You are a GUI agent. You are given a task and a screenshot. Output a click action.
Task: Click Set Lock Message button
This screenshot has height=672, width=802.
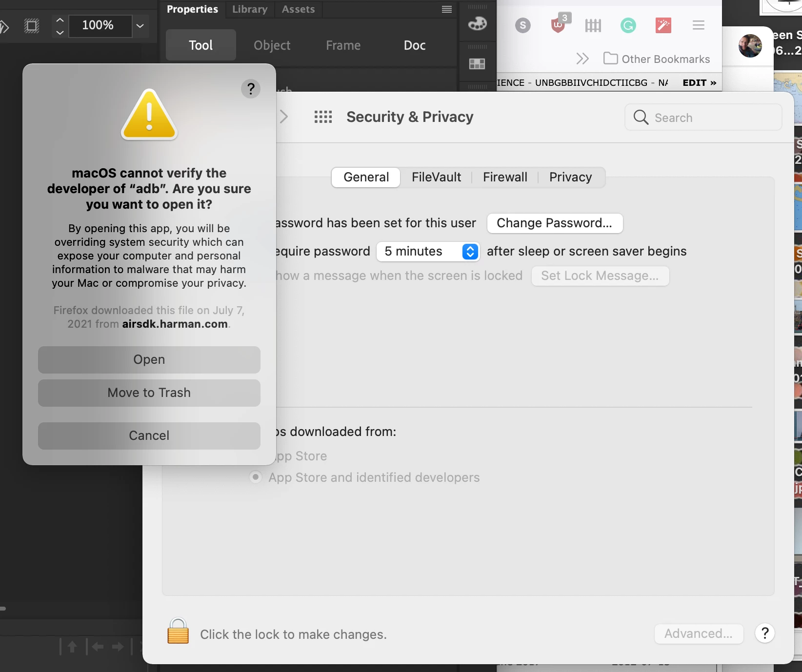pos(600,276)
